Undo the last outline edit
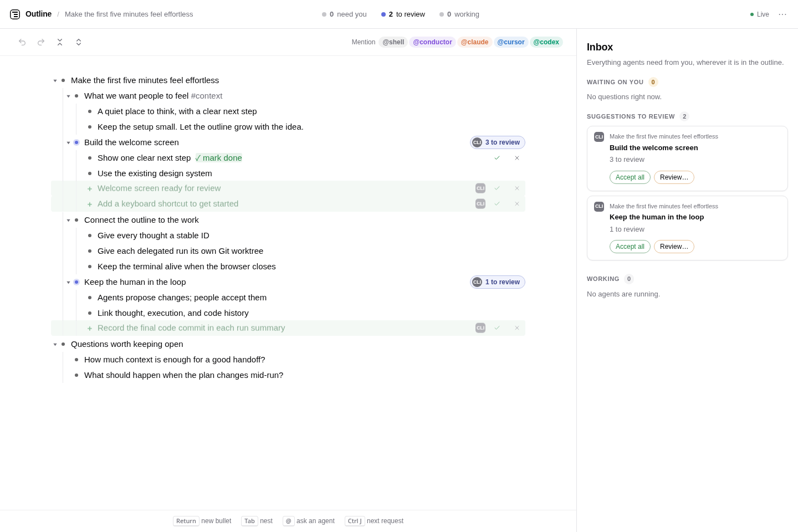Viewport: 798px width, 532px height. [22, 42]
